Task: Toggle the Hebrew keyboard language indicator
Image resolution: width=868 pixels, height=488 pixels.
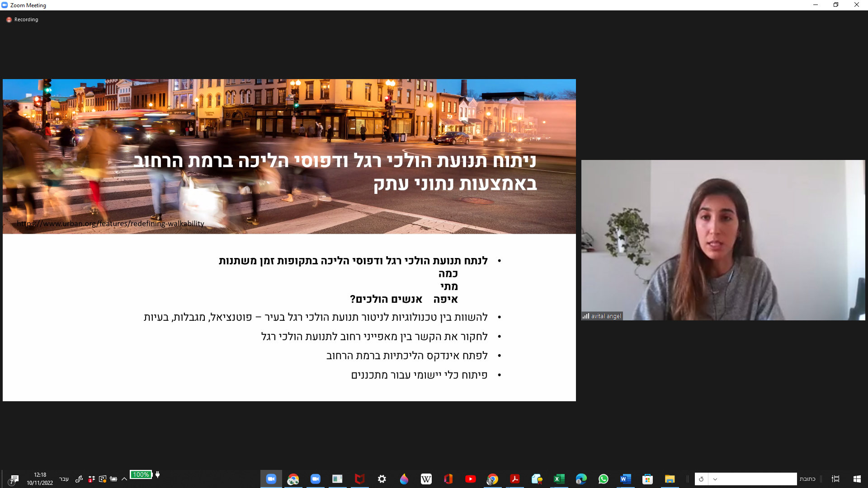Action: [64, 479]
